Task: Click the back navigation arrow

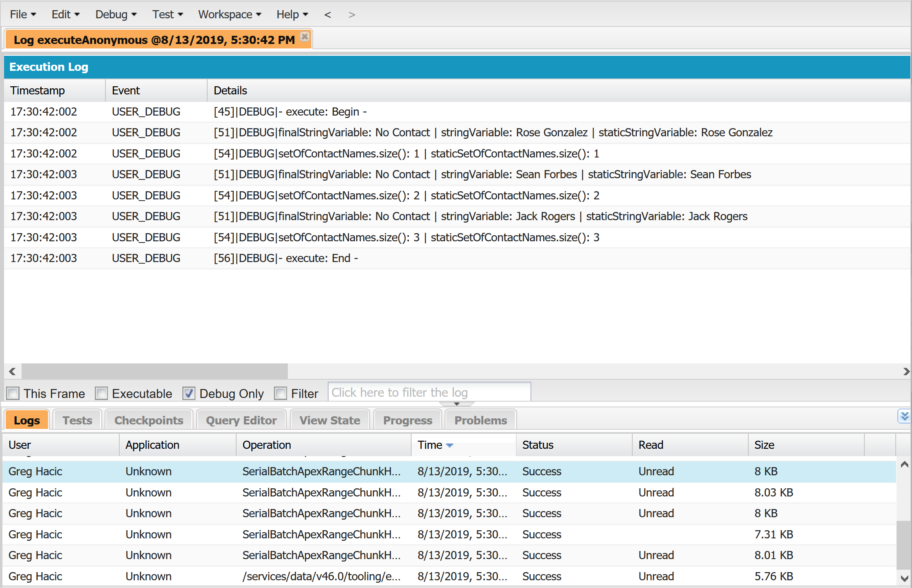Action: click(x=328, y=15)
